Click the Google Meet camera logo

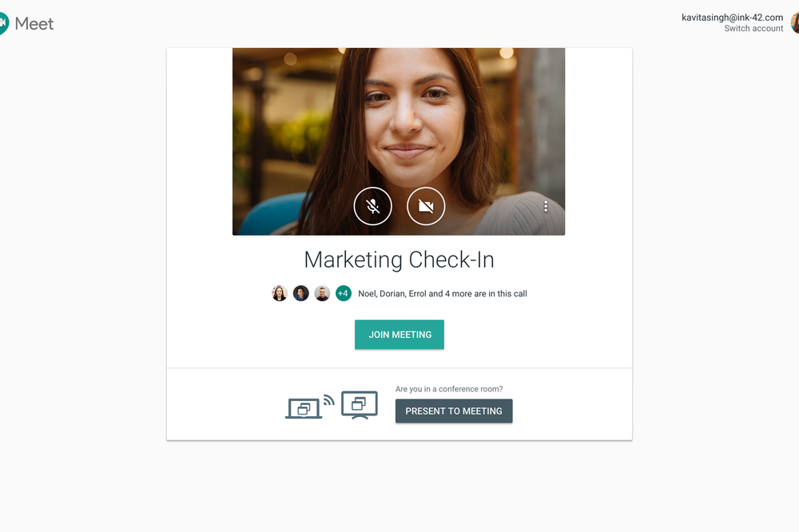(x=3, y=23)
